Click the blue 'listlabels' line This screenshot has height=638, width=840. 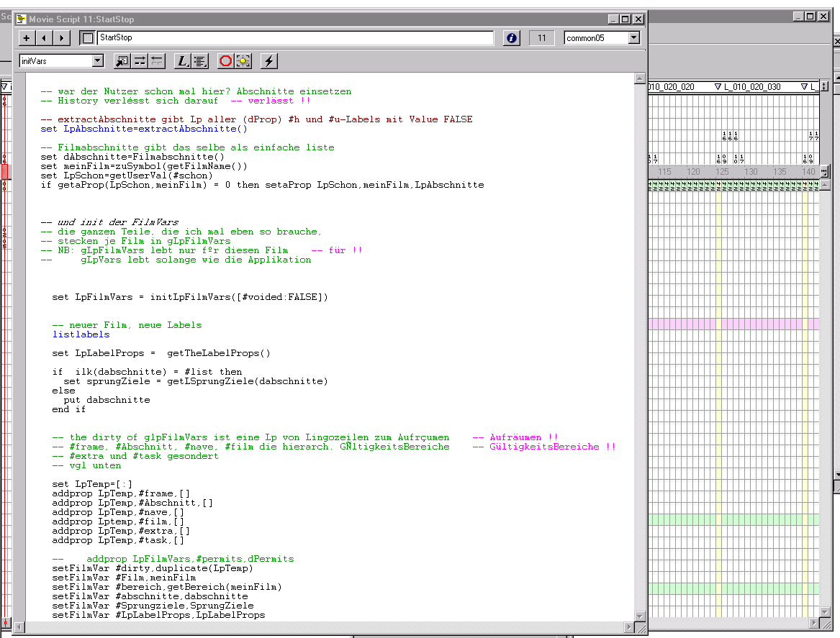coord(81,334)
